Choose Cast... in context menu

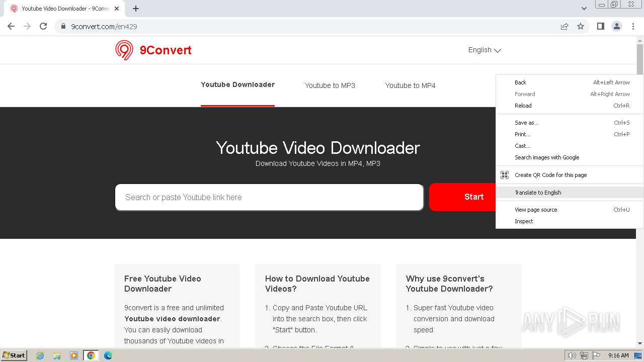pyautogui.click(x=570, y=146)
